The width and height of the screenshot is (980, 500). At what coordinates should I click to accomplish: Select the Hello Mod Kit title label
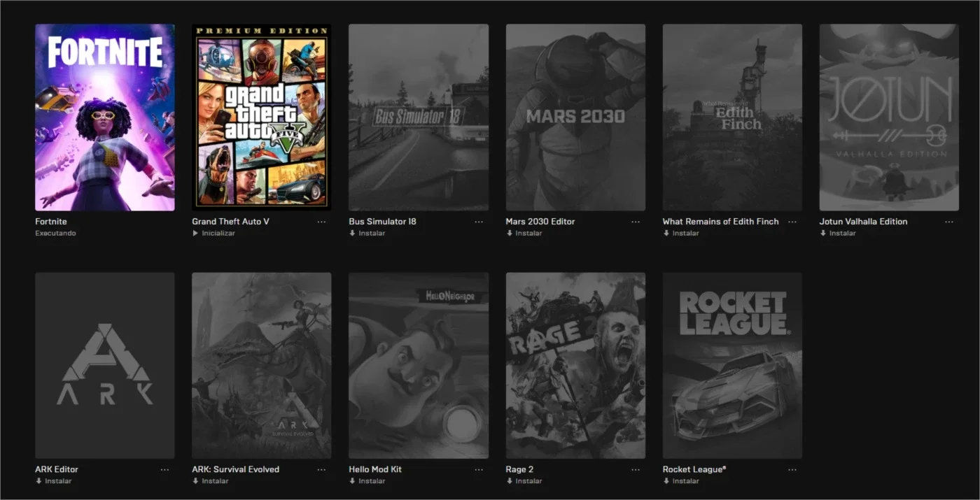point(375,469)
